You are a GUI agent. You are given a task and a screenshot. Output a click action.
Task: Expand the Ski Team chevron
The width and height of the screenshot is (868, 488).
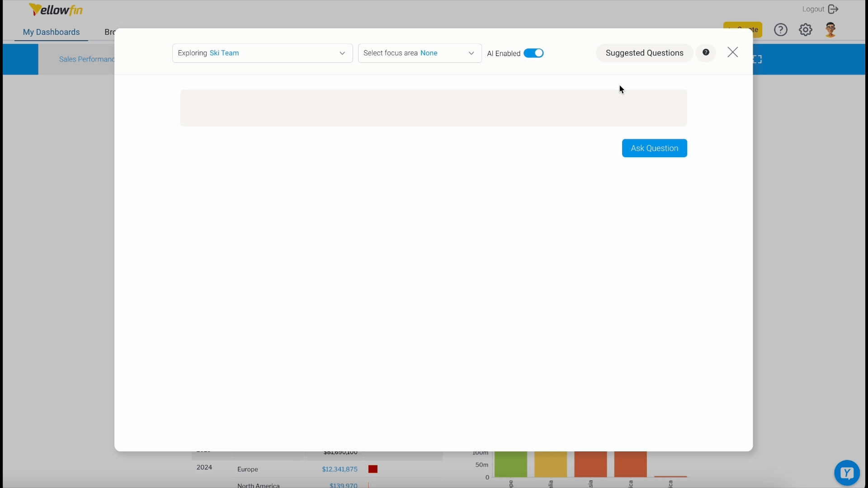pyautogui.click(x=342, y=53)
